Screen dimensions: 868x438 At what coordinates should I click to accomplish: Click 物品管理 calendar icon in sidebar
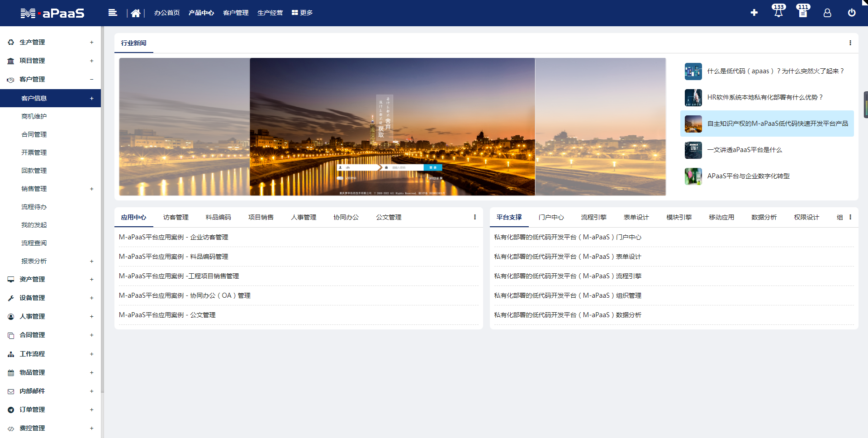pos(11,372)
